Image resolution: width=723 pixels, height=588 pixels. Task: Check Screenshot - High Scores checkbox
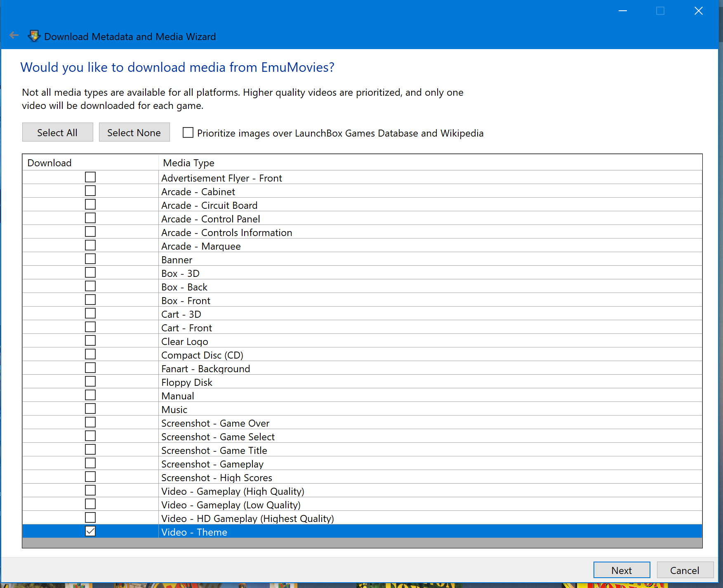(x=90, y=477)
